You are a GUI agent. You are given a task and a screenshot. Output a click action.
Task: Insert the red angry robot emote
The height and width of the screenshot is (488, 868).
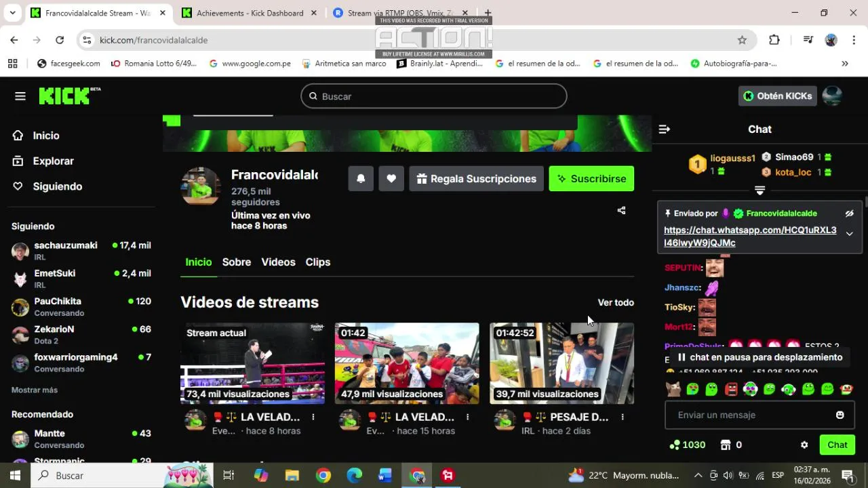731,389
